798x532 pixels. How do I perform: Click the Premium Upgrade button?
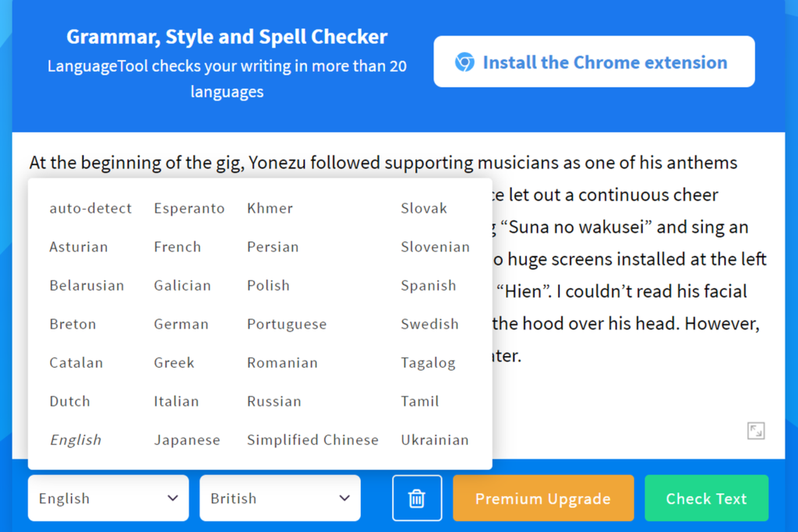pyautogui.click(x=543, y=498)
